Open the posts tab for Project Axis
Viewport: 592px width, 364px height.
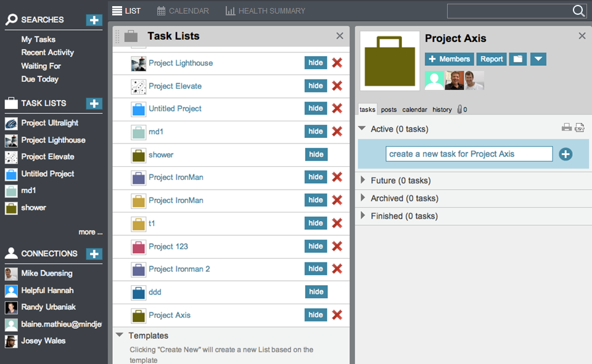click(x=388, y=110)
